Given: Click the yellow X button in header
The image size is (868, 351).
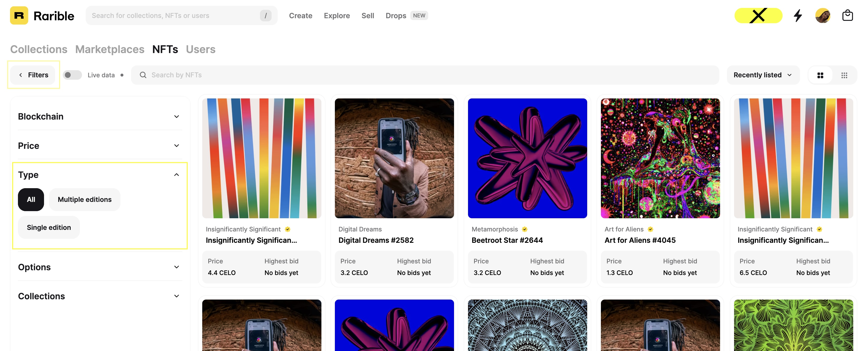Looking at the screenshot, I should click(758, 16).
